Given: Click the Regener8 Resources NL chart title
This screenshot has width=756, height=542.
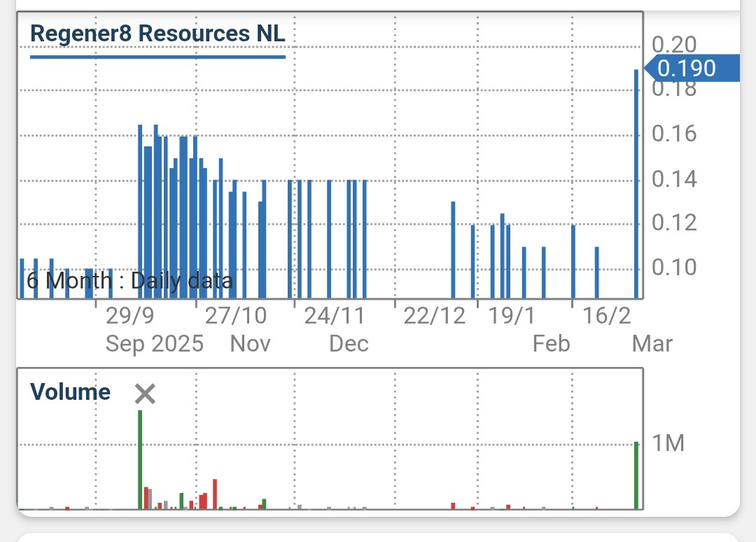Looking at the screenshot, I should (157, 34).
